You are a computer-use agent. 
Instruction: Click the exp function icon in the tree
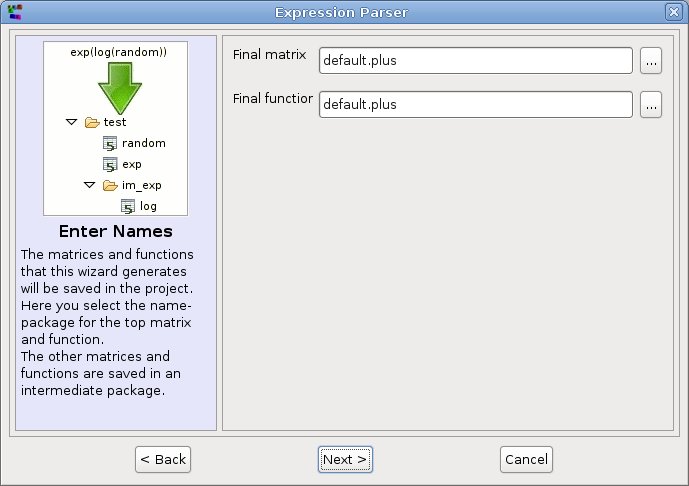click(x=111, y=164)
